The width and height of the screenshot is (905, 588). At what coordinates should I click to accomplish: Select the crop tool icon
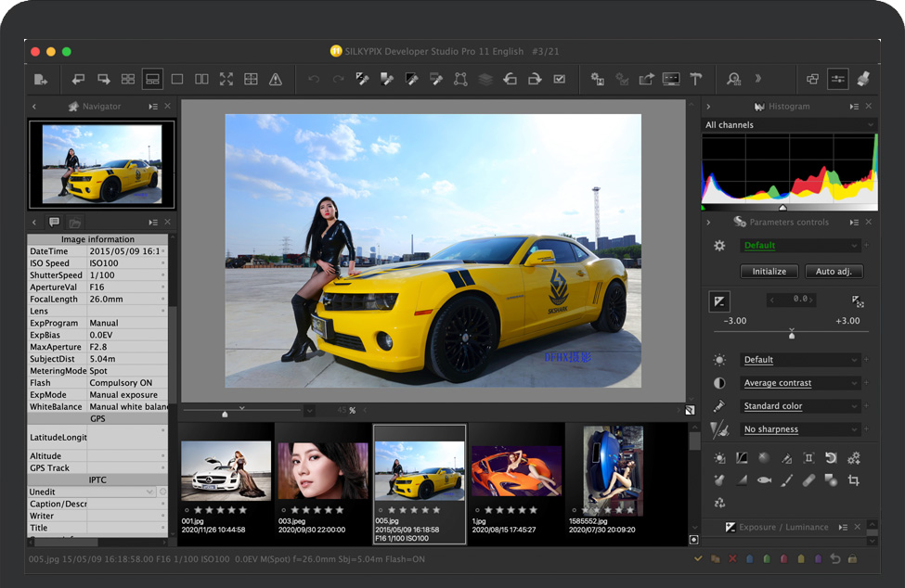pos(853,480)
